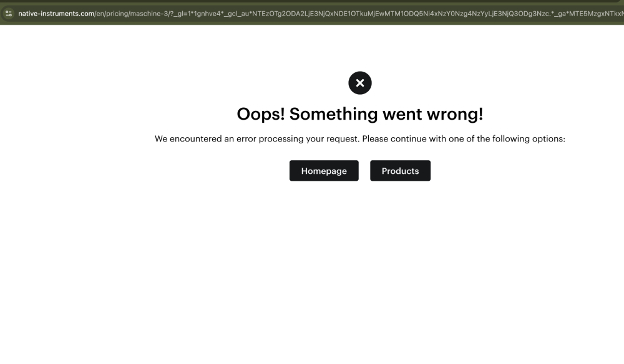Go to the Homepage button

pos(324,171)
